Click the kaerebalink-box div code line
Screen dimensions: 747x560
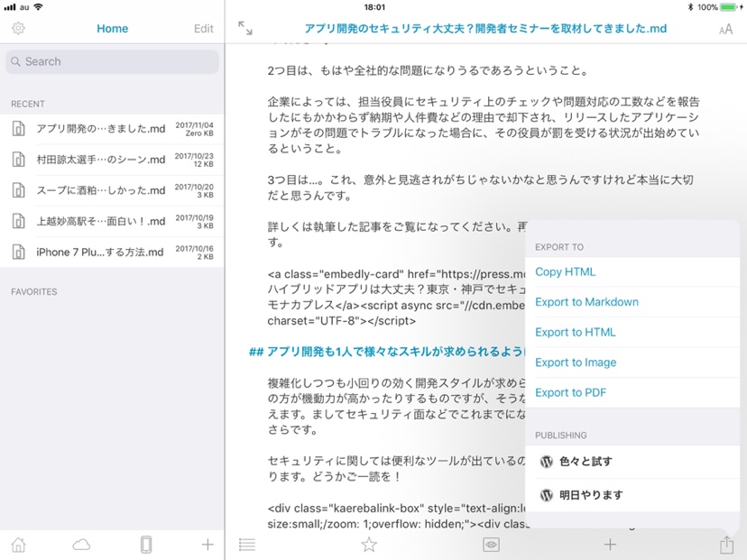396,509
